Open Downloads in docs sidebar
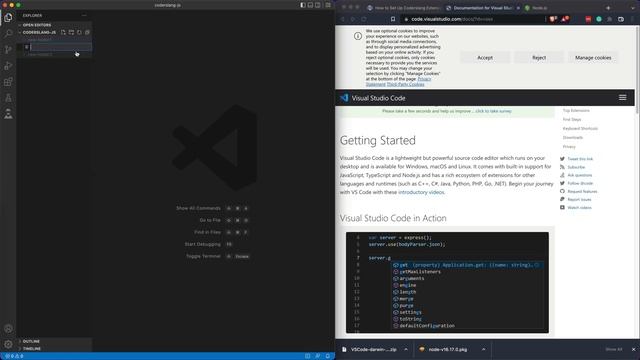640x360 pixels. (x=573, y=138)
